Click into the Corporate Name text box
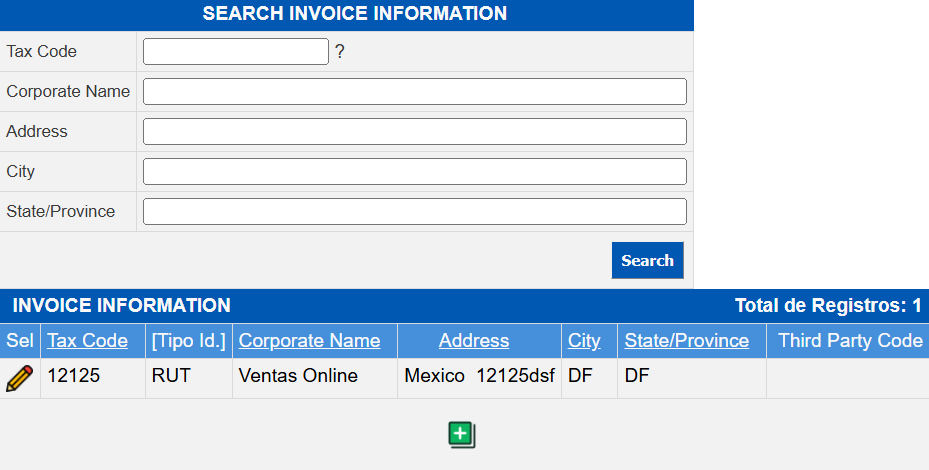The height and width of the screenshot is (470, 929). tap(414, 92)
